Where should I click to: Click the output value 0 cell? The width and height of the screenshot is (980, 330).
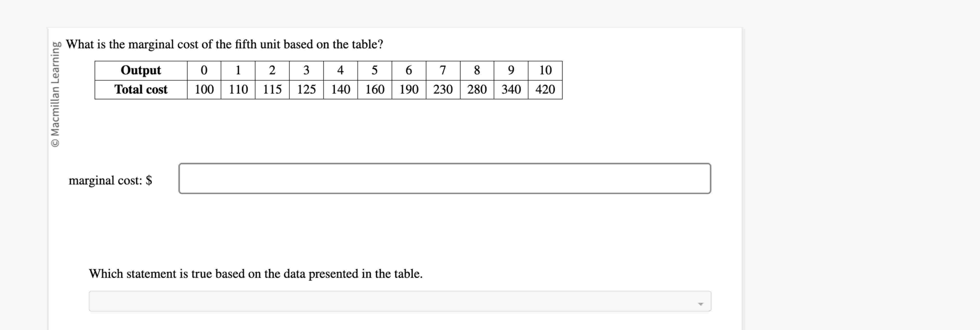pos(204,70)
